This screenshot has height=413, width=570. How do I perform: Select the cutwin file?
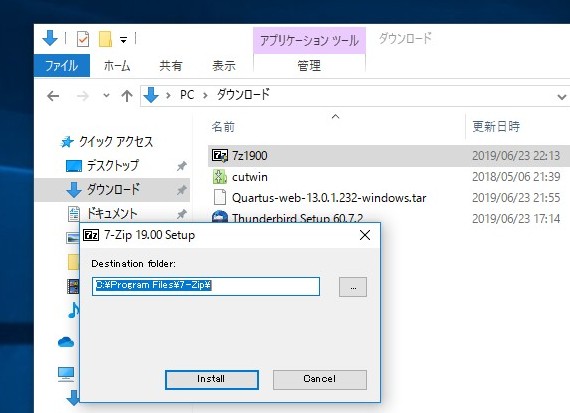(x=250, y=177)
